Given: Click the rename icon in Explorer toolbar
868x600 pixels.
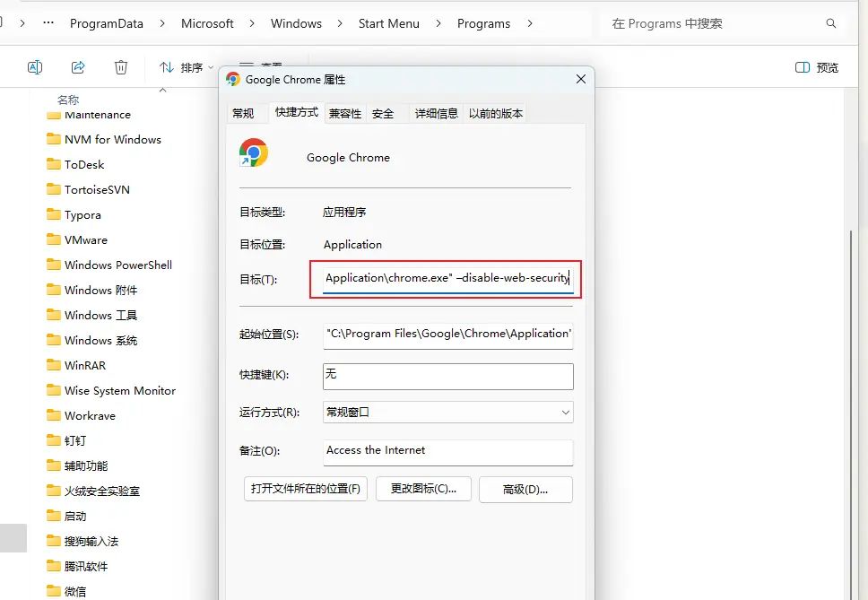Looking at the screenshot, I should point(35,67).
